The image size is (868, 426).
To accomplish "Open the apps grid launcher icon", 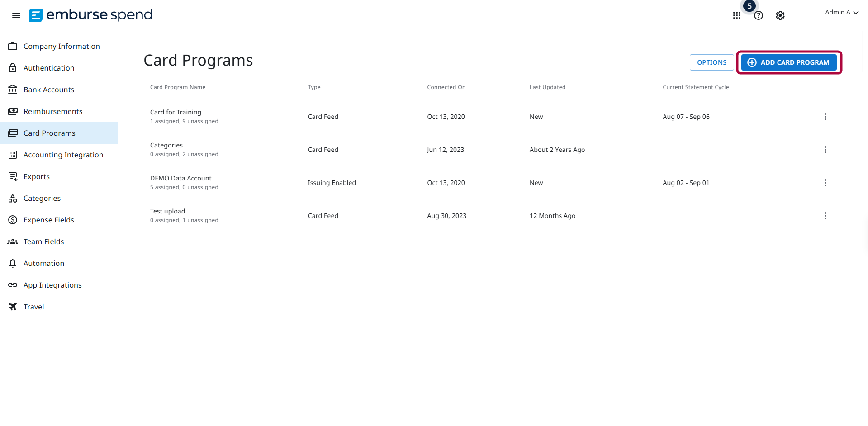I will tap(737, 15).
